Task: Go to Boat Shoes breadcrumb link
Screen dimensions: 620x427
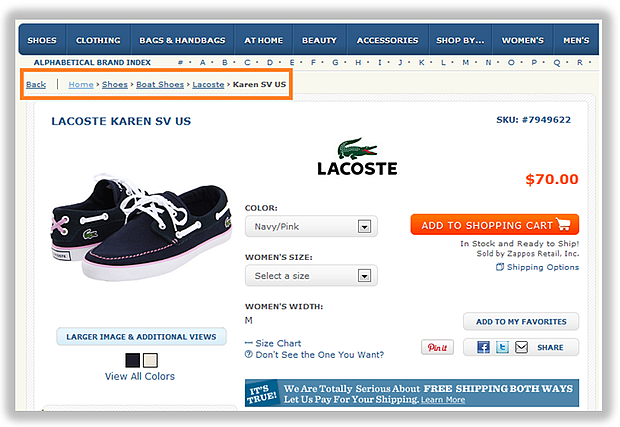Action: tap(160, 85)
